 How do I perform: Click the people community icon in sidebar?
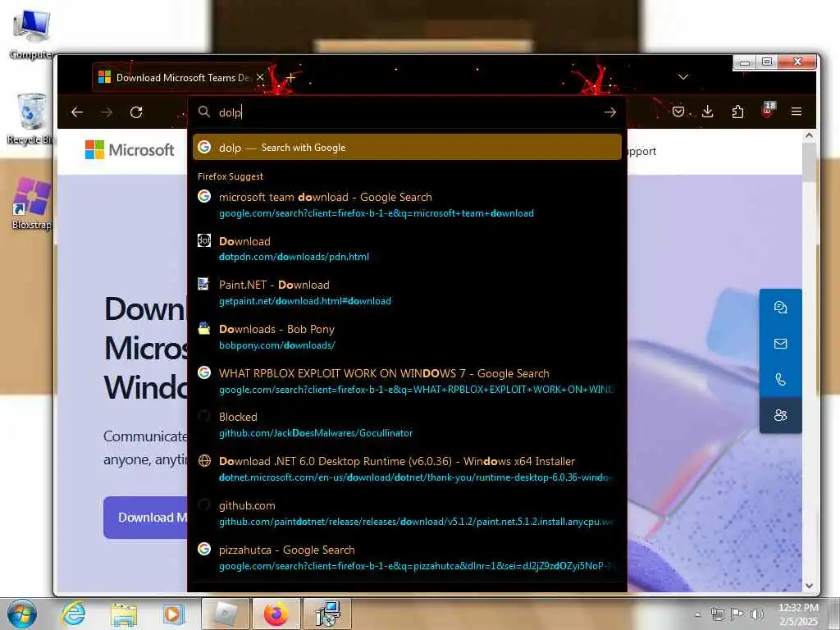(x=781, y=415)
